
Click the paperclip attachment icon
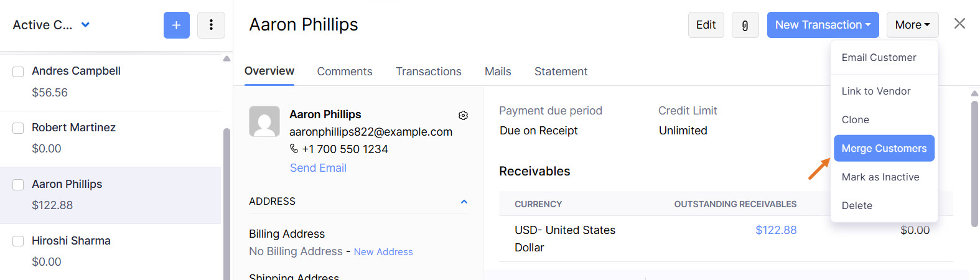click(745, 25)
